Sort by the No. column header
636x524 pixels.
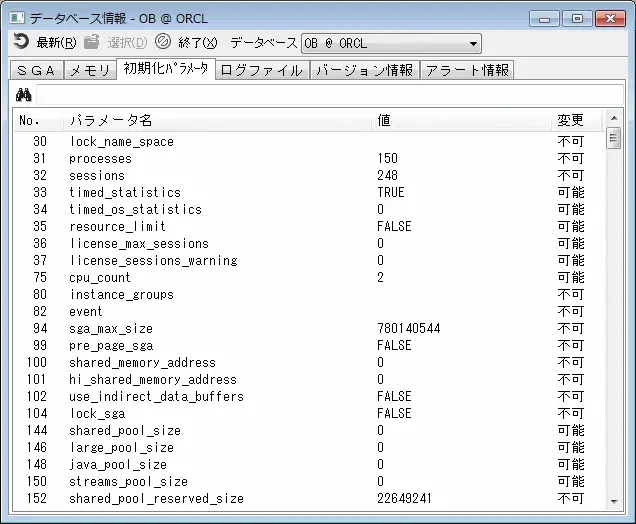pyautogui.click(x=30, y=120)
